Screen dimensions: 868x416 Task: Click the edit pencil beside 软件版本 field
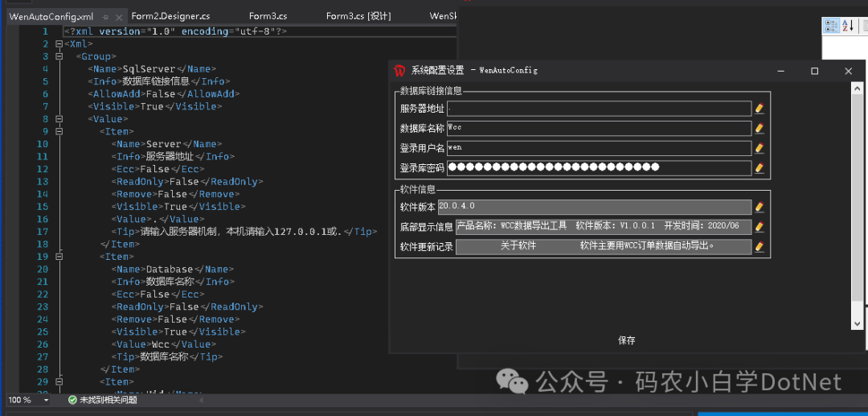click(x=759, y=207)
